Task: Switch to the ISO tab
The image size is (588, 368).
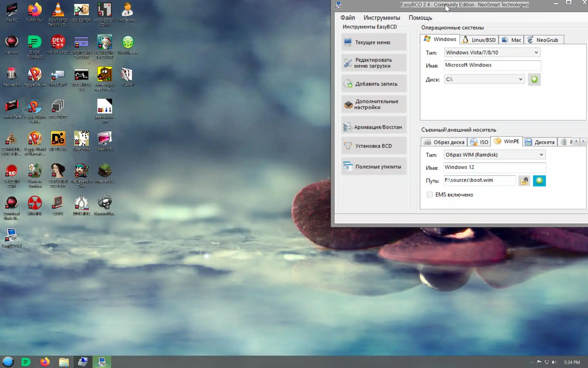Action: click(480, 142)
